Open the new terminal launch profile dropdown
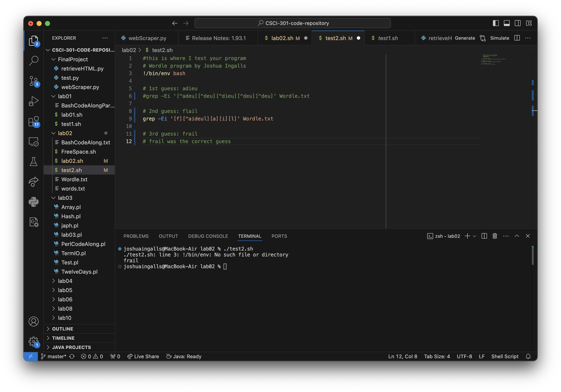 pos(474,236)
